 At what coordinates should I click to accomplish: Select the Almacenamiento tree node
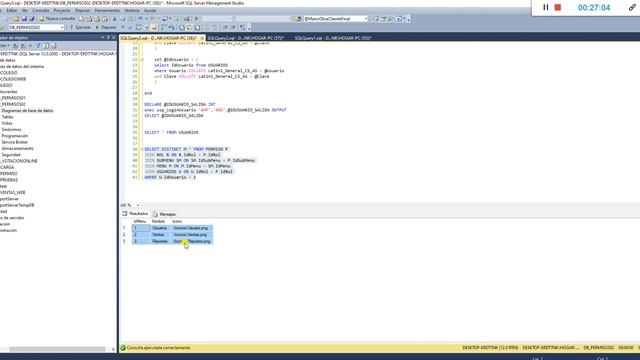18,149
